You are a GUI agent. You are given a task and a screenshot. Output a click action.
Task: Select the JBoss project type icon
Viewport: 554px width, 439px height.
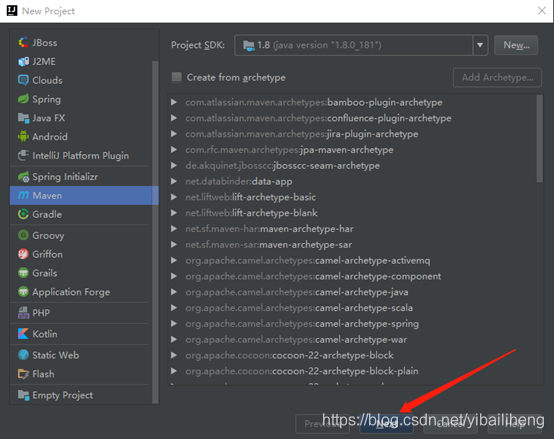pos(23,43)
